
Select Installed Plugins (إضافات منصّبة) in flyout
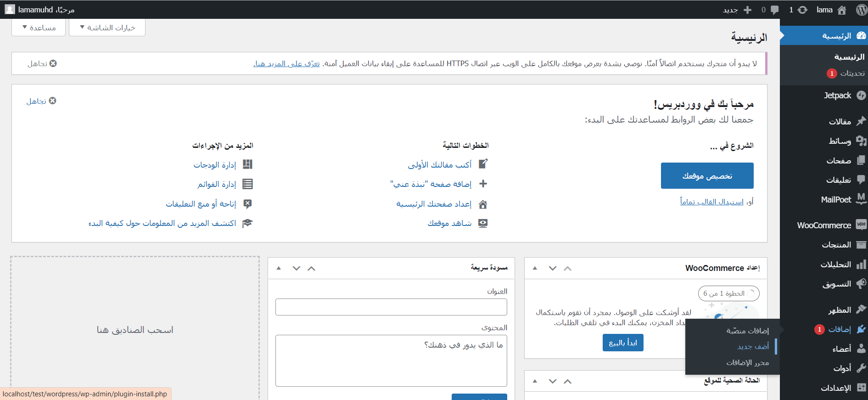[x=747, y=331]
